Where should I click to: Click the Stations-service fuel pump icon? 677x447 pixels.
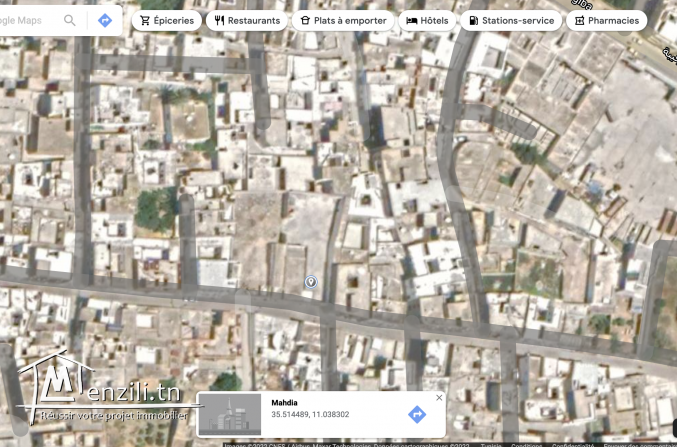(472, 20)
